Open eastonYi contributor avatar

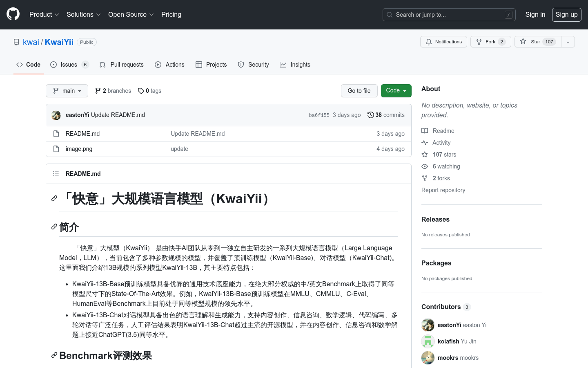pyautogui.click(x=428, y=325)
